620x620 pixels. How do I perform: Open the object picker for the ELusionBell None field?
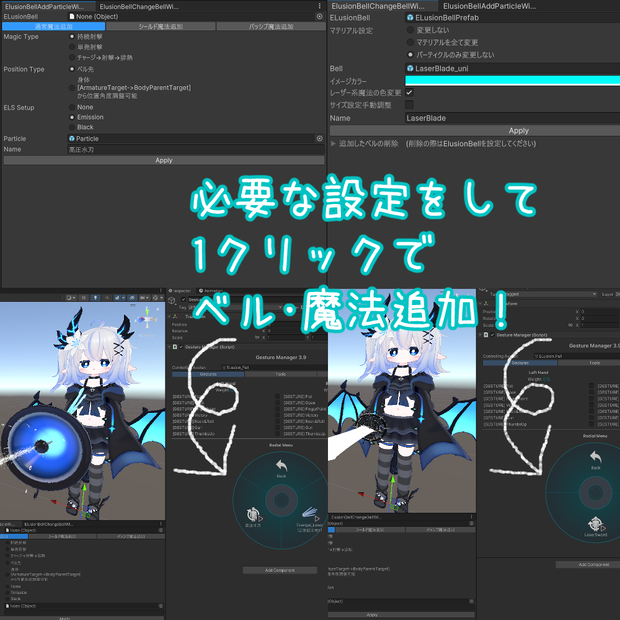(319, 17)
